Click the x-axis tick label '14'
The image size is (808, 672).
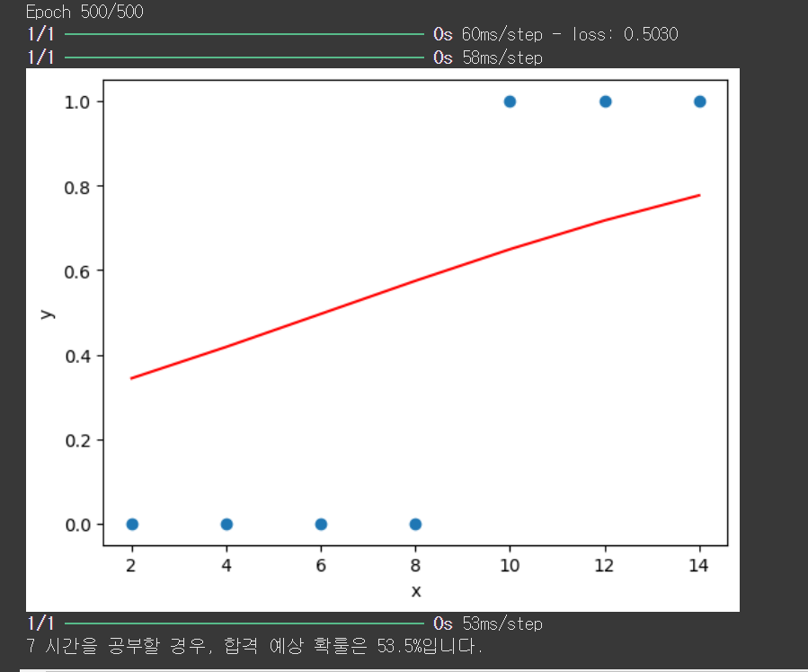point(698,565)
